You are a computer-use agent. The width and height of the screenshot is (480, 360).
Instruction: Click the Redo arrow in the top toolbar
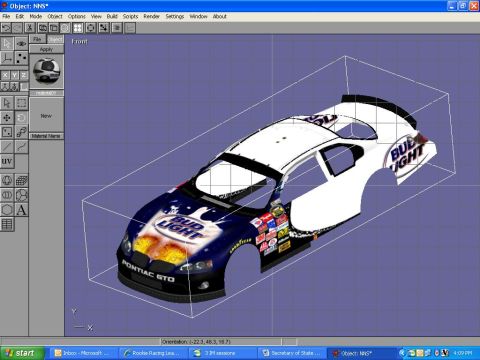[x=17, y=28]
